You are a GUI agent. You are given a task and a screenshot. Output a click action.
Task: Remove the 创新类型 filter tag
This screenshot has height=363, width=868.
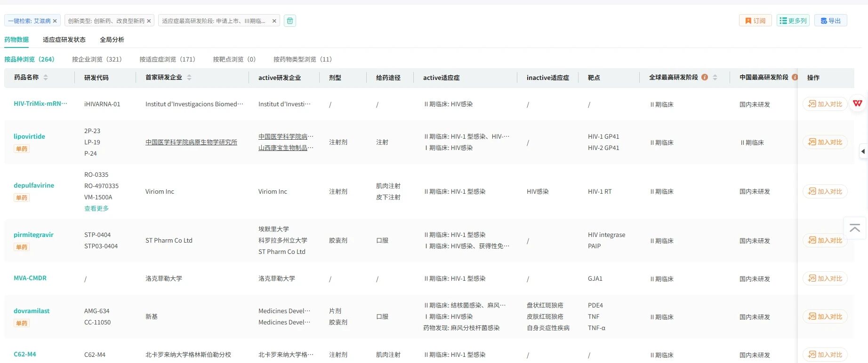tap(149, 21)
